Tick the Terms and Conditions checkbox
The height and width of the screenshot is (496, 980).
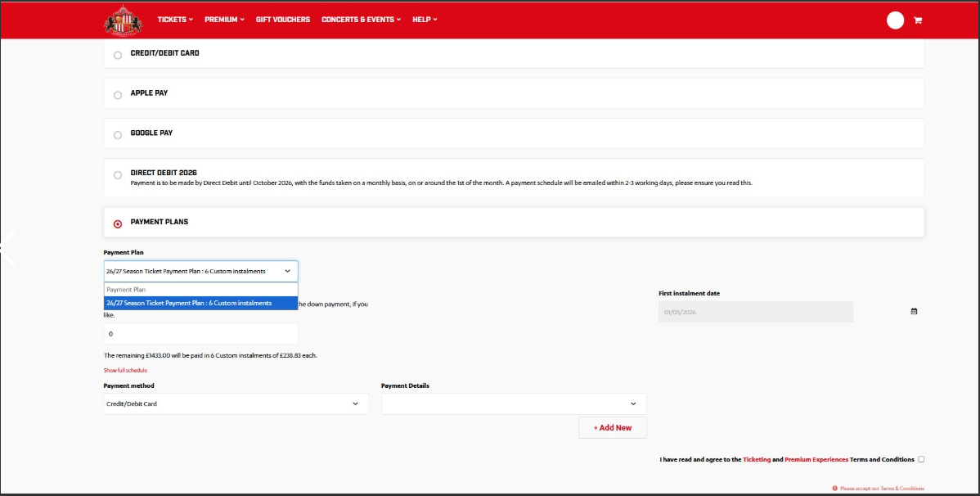coord(922,459)
